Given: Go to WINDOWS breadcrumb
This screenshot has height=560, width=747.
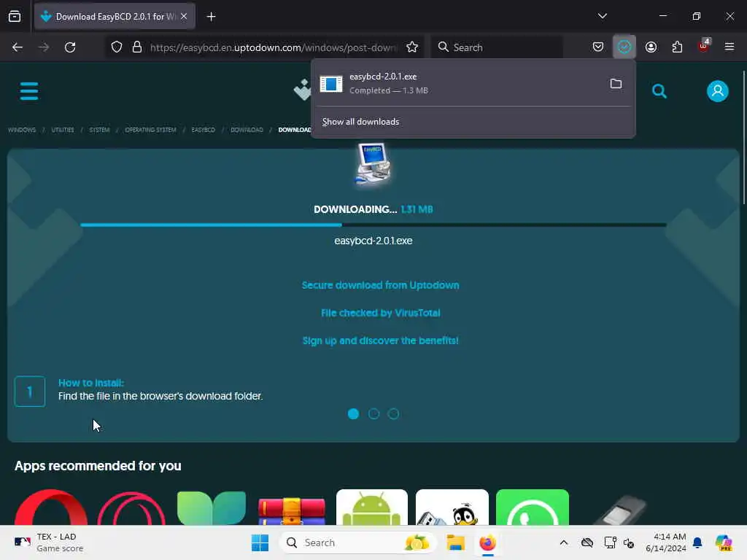Looking at the screenshot, I should pyautogui.click(x=22, y=130).
